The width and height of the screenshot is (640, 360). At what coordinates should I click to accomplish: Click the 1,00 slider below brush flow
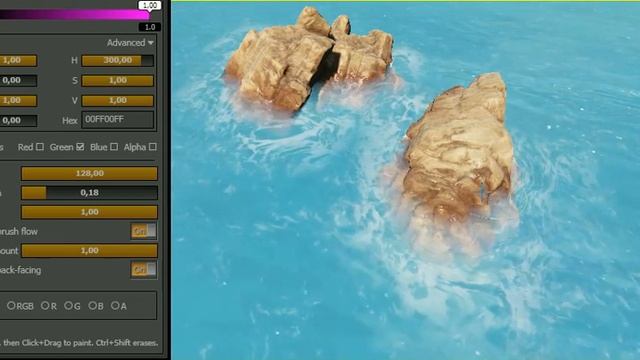tap(89, 251)
